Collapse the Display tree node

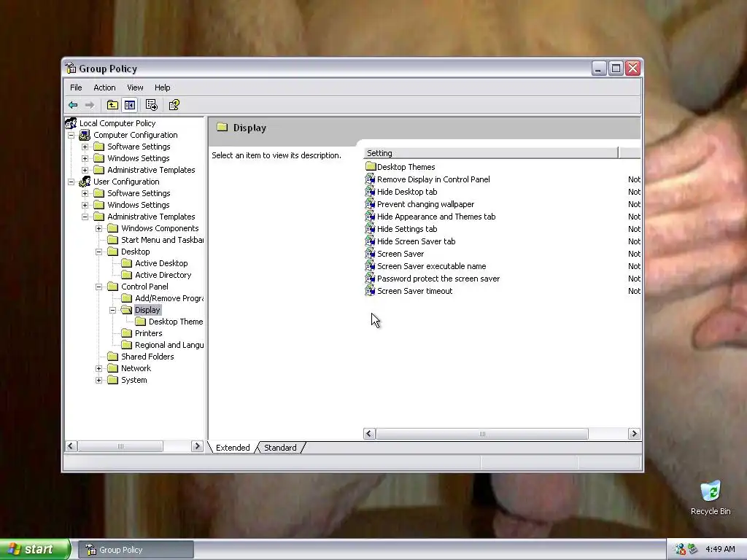pyautogui.click(x=113, y=311)
